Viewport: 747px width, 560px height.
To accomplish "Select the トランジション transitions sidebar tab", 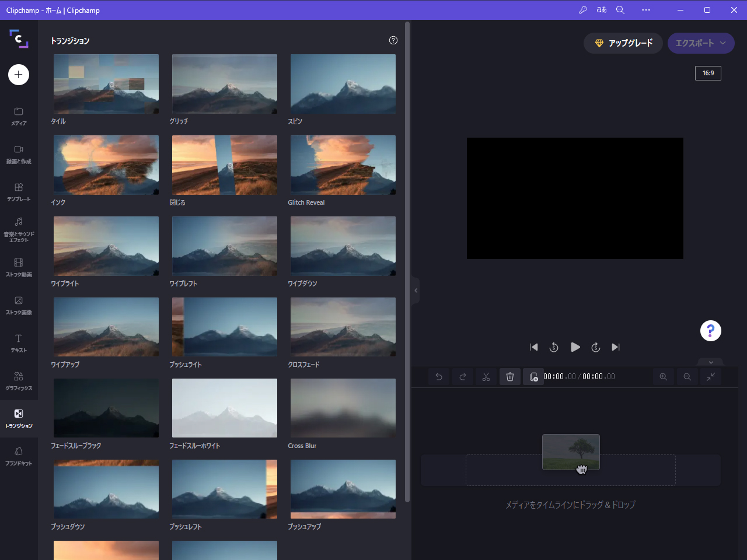I will coord(19,419).
